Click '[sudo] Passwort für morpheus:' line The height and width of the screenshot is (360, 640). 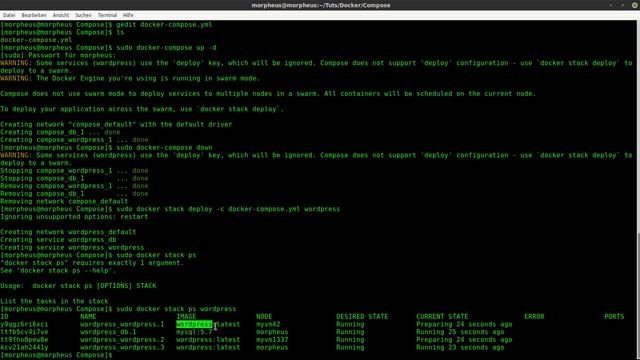tap(58, 55)
